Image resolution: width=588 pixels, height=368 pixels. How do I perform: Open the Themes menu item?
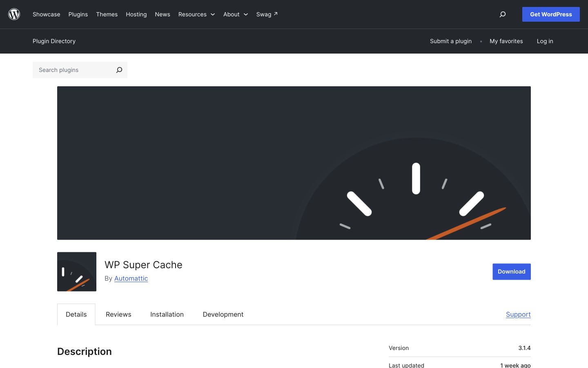[107, 14]
